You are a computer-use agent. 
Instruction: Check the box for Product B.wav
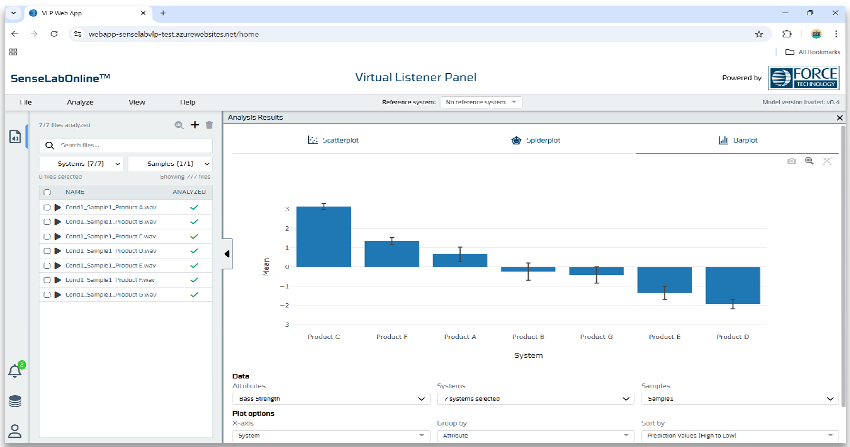(x=47, y=222)
